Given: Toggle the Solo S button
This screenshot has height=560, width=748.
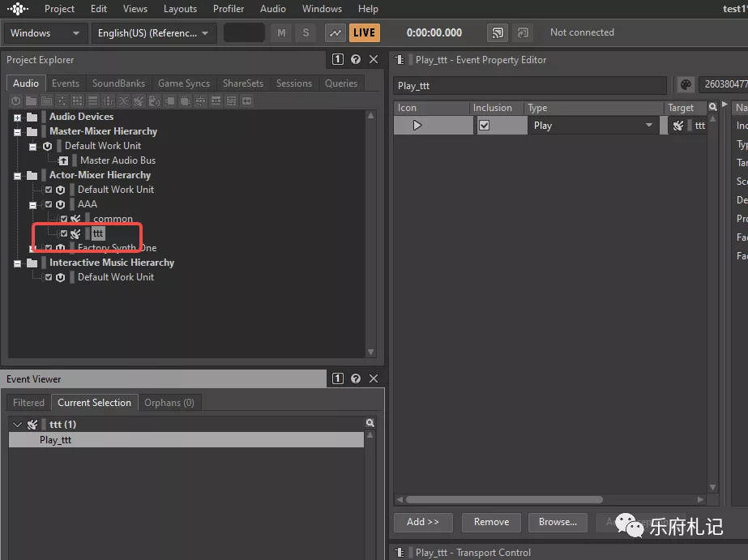Looking at the screenshot, I should 306,32.
